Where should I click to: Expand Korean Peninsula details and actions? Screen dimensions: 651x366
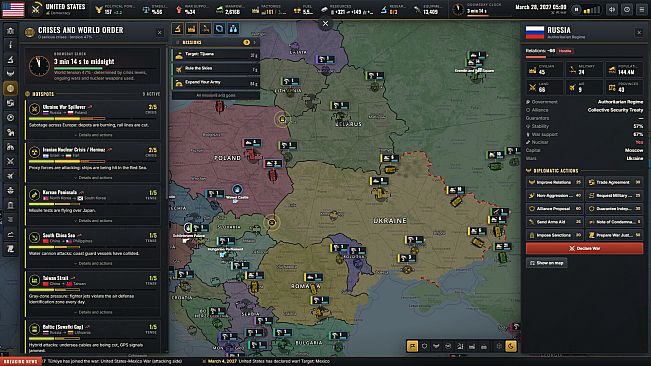(x=93, y=221)
